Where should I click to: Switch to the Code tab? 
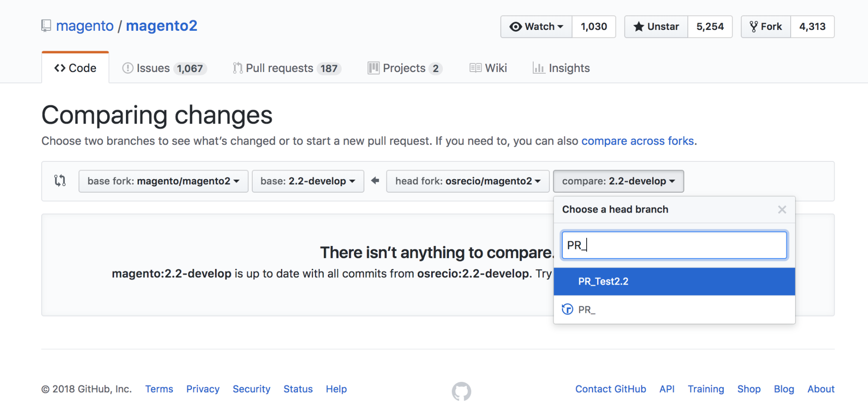(x=75, y=68)
